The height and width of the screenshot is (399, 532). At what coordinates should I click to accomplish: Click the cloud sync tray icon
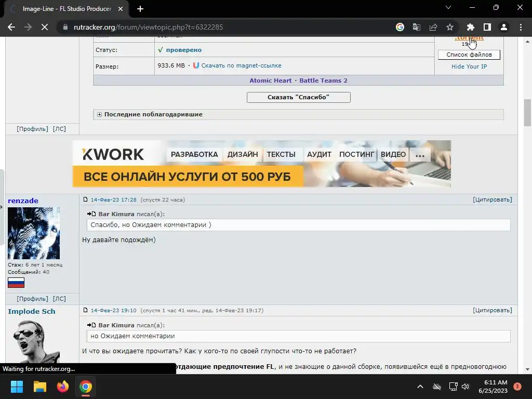coord(437,387)
